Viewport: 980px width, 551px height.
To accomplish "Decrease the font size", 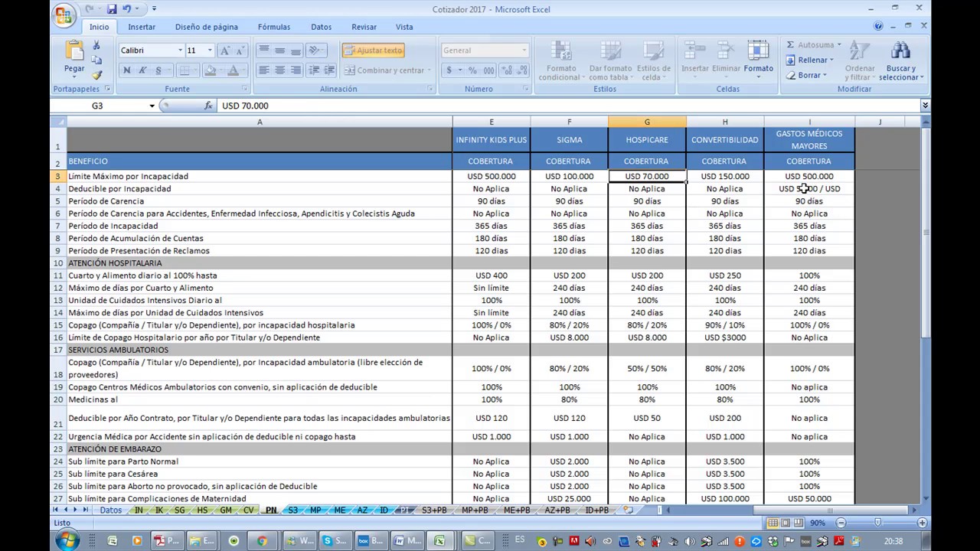I will [x=239, y=51].
